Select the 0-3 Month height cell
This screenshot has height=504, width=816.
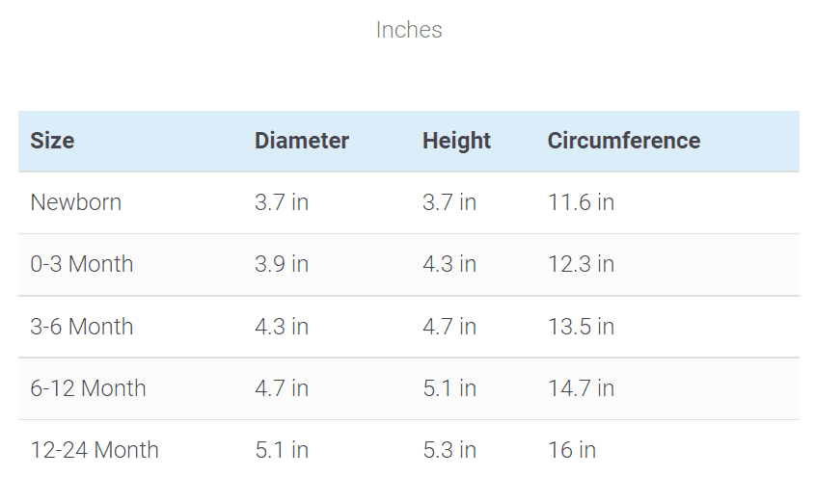[x=449, y=264]
